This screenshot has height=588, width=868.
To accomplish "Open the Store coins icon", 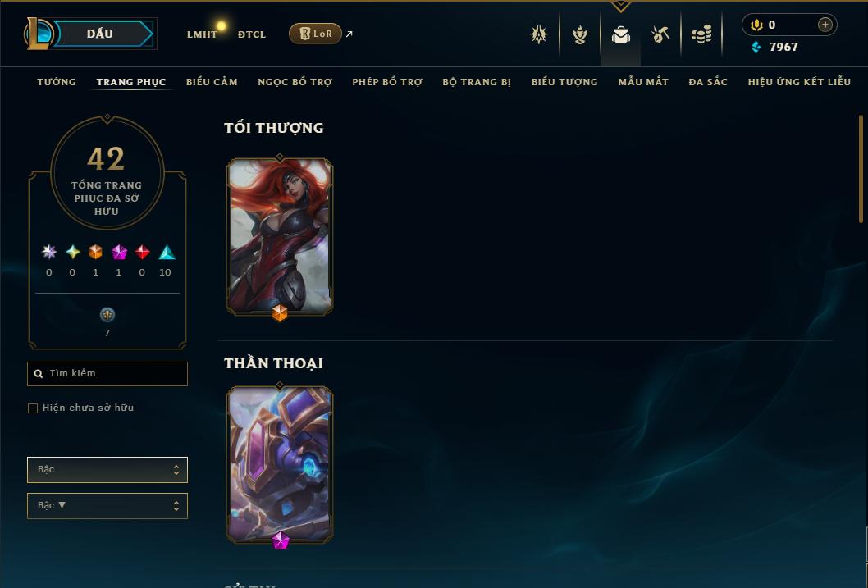I will tap(701, 34).
